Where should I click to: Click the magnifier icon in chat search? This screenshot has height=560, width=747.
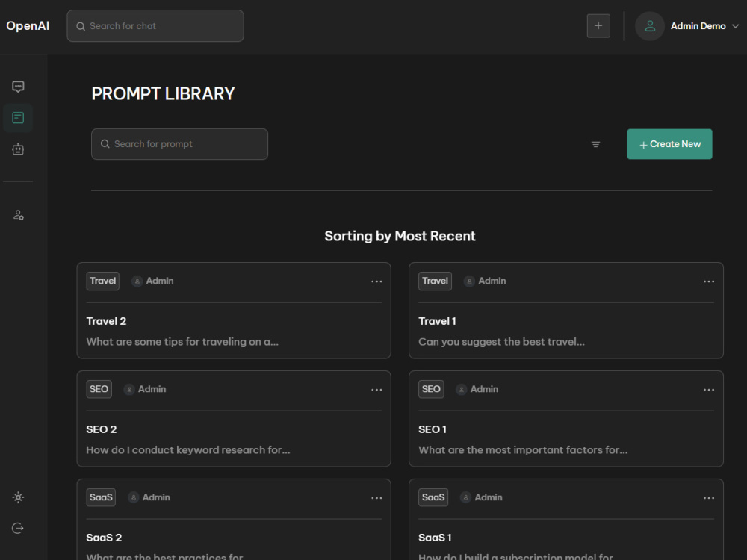[x=81, y=26]
